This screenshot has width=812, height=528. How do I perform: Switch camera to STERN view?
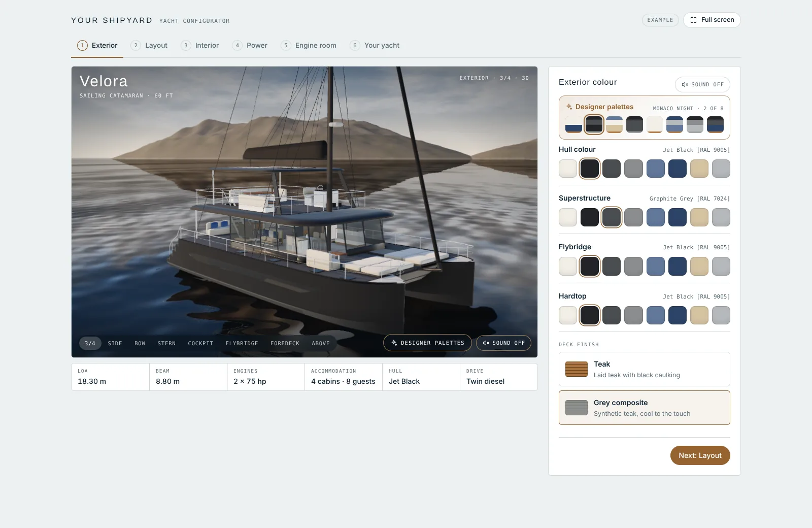coord(166,343)
